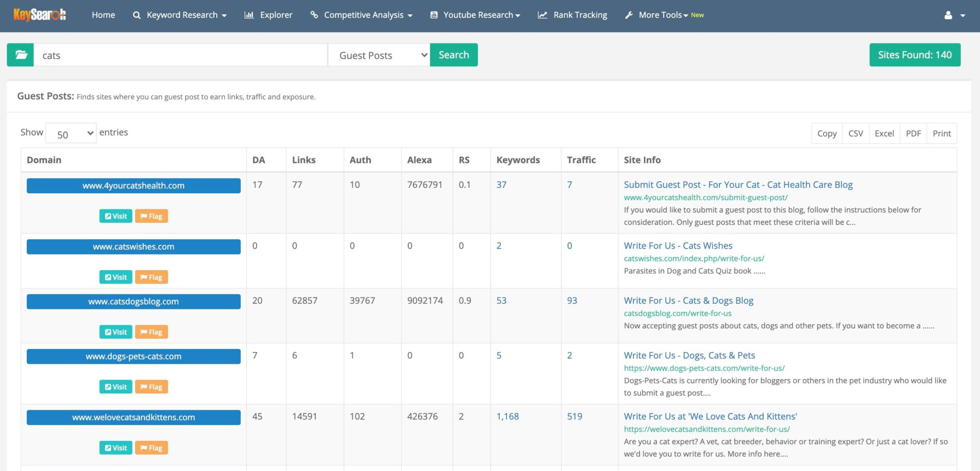The height and width of the screenshot is (471, 980).
Task: Change the Show 50 entries dropdown
Action: pos(71,133)
